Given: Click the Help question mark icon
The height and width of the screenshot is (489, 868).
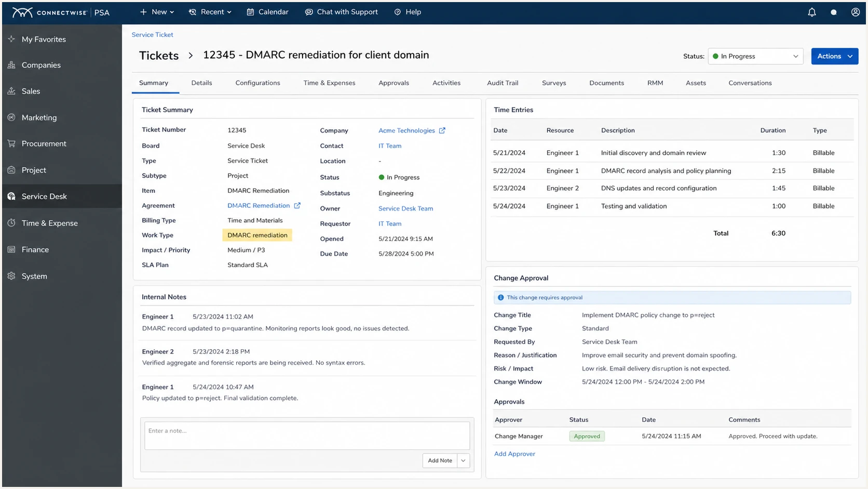Looking at the screenshot, I should coord(398,12).
